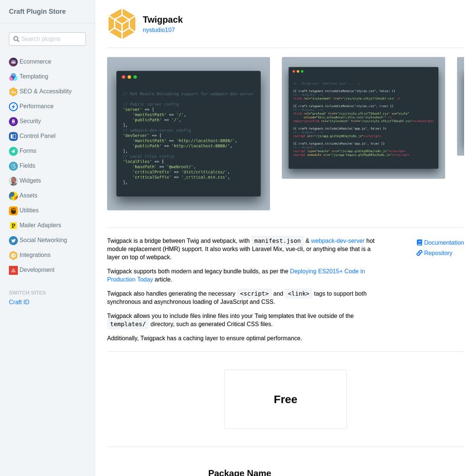Image resolution: width=476 pixels, height=476 pixels.
Task: Open the Development category
Action: pos(37,270)
